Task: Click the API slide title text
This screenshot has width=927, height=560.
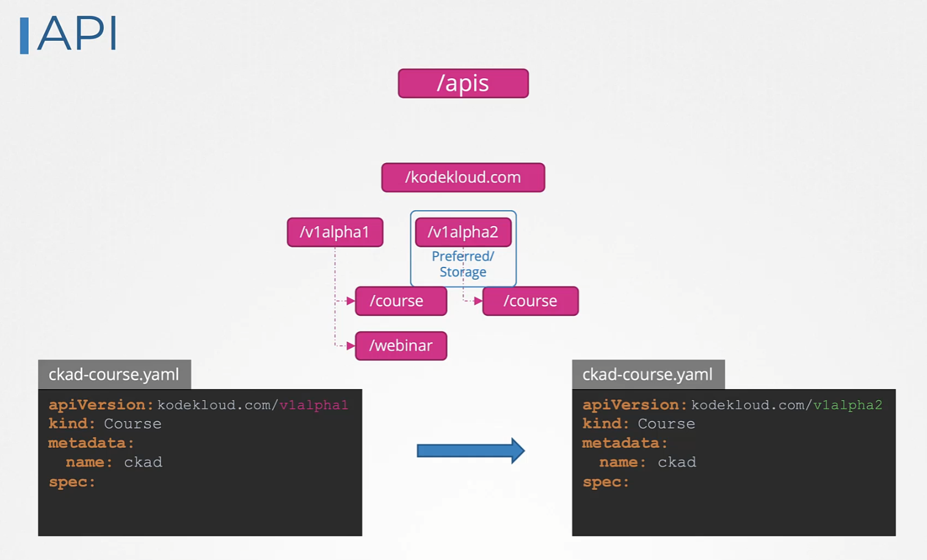Action: point(77,34)
